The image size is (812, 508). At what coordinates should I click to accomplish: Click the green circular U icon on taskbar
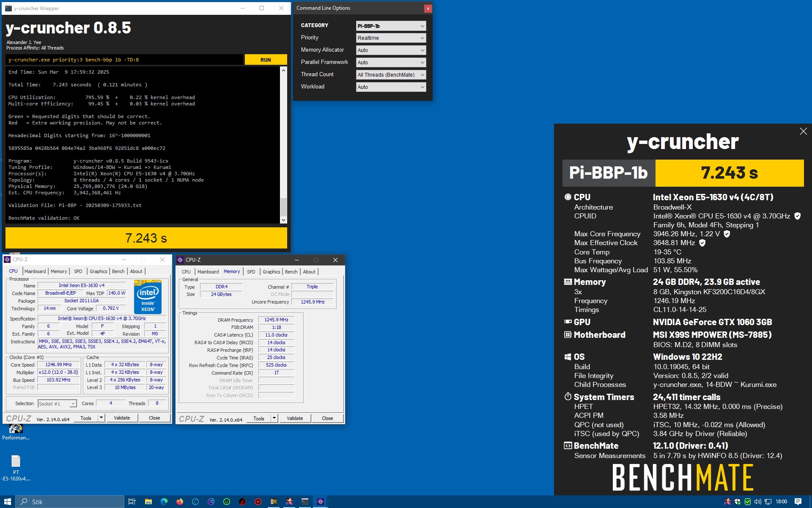click(227, 502)
